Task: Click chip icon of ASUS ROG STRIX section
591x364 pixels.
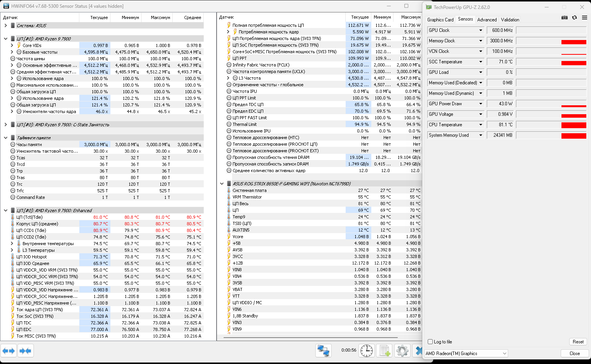Action: click(229, 184)
